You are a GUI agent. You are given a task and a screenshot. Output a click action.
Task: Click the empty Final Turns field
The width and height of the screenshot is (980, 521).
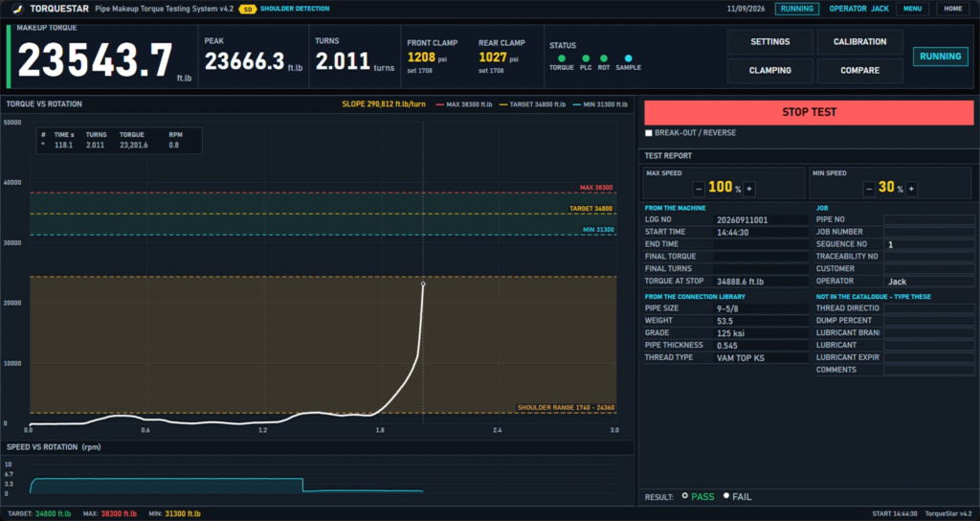click(761, 269)
